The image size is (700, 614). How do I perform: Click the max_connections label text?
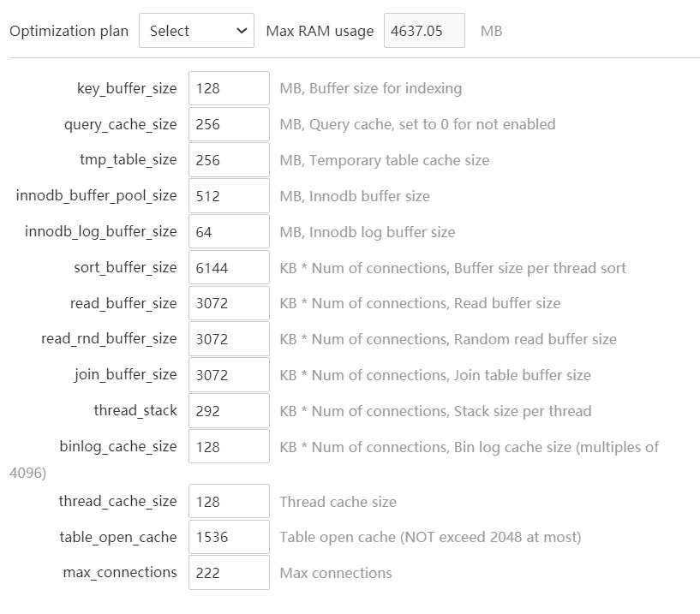click(120, 573)
